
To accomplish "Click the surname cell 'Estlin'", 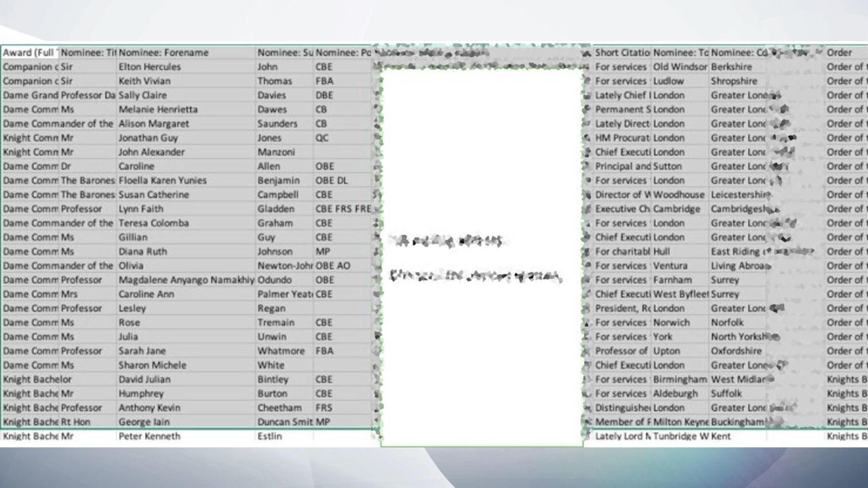I will click(x=284, y=436).
